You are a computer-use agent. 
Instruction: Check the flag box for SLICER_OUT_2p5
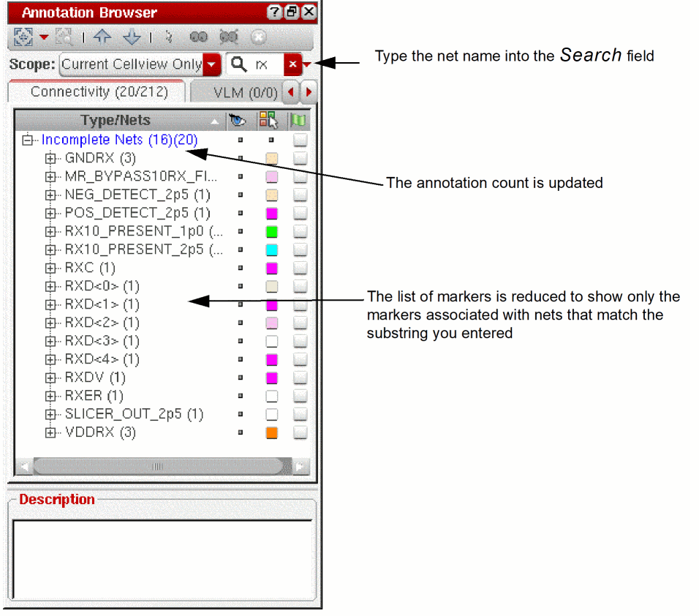(x=300, y=414)
